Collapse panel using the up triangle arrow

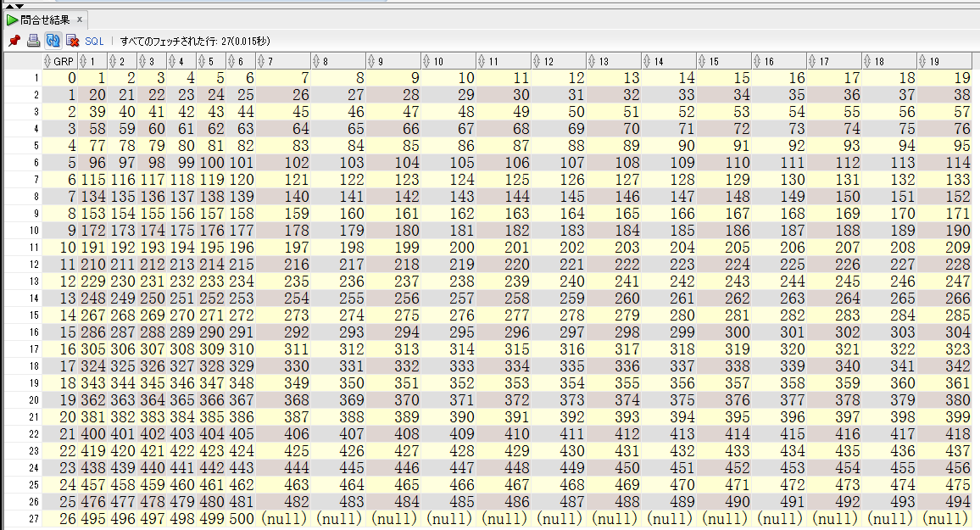9,5
